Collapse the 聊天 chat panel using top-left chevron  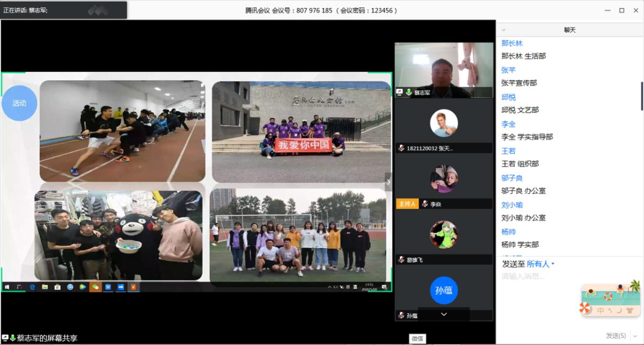pos(503,30)
